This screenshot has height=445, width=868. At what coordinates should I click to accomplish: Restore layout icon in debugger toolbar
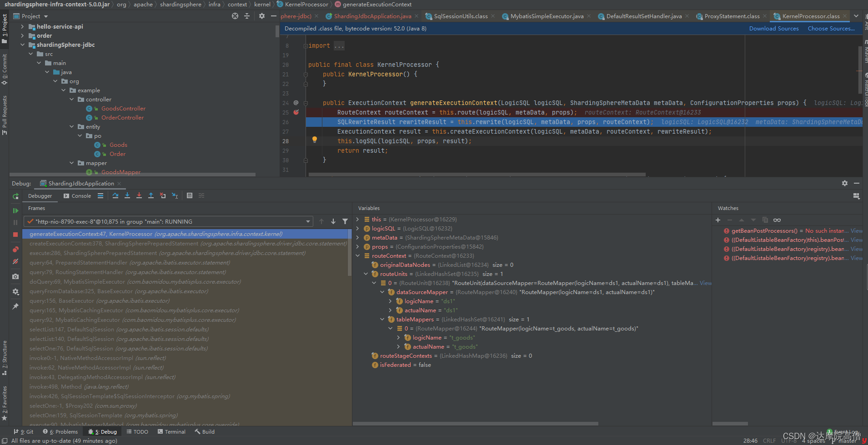click(x=857, y=196)
